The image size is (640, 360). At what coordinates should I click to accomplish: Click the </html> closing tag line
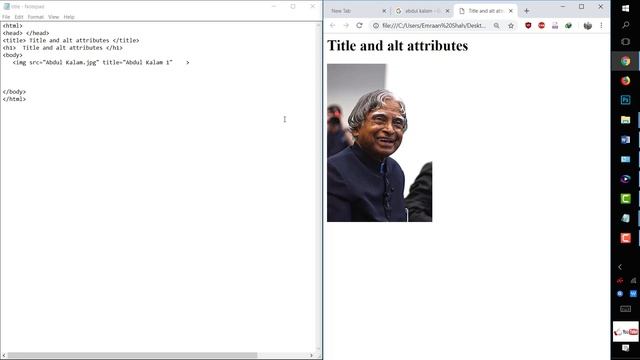pyautogui.click(x=14, y=99)
